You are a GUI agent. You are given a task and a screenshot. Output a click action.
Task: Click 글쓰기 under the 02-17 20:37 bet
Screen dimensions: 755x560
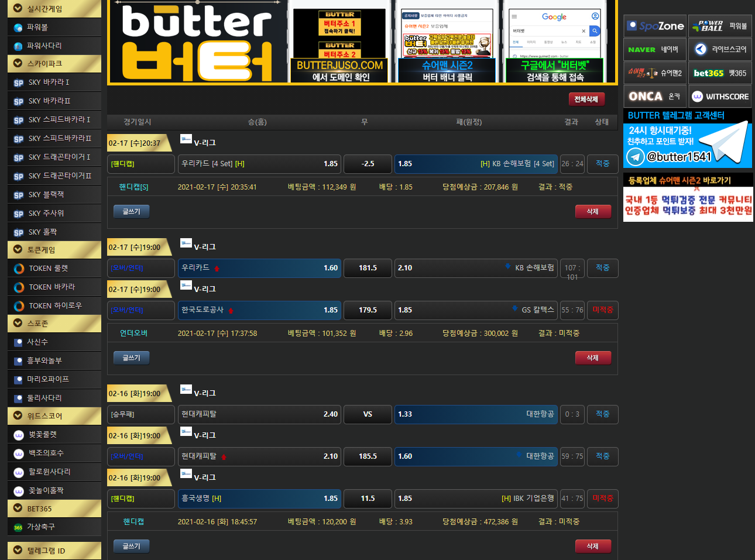click(131, 211)
